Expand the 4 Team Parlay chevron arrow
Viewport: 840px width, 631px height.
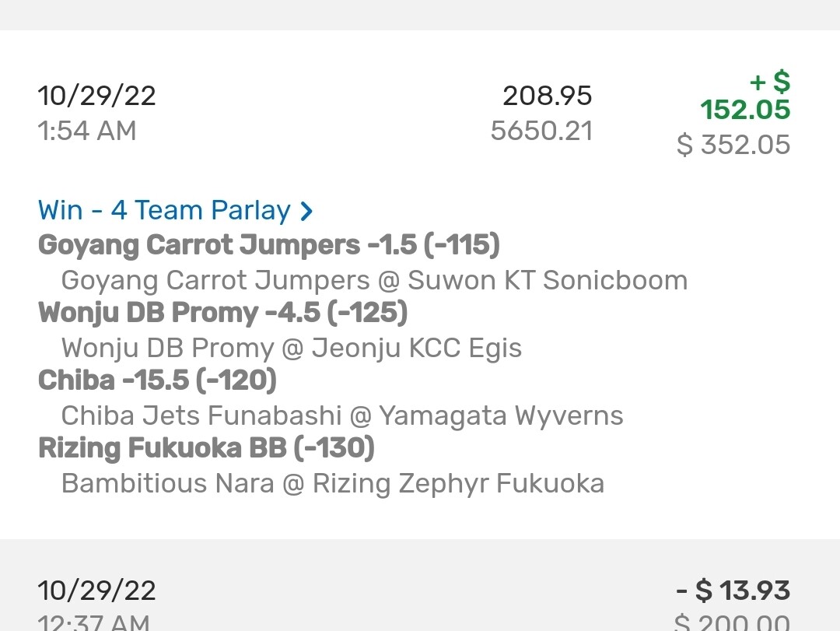click(x=306, y=211)
